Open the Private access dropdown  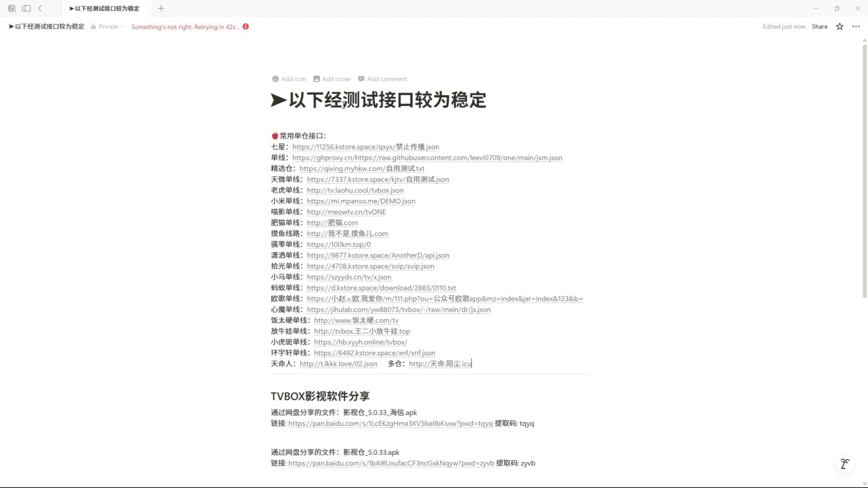tap(108, 27)
